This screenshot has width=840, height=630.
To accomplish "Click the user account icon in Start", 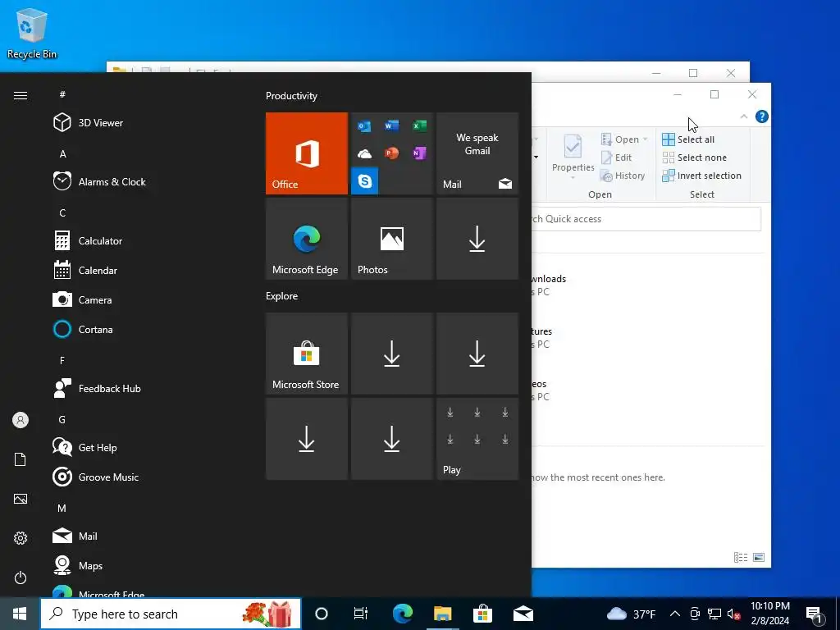I will coord(21,420).
